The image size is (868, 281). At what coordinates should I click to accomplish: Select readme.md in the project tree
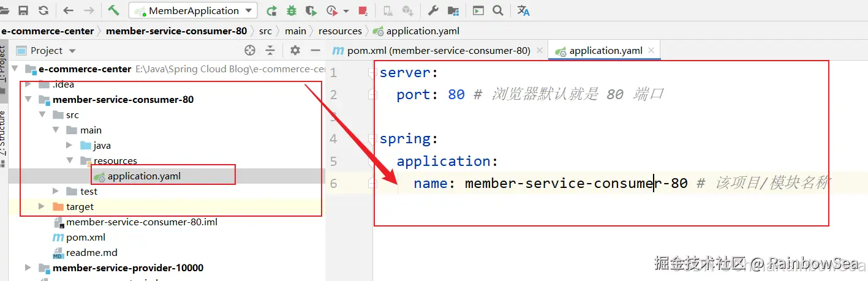pyautogui.click(x=92, y=252)
